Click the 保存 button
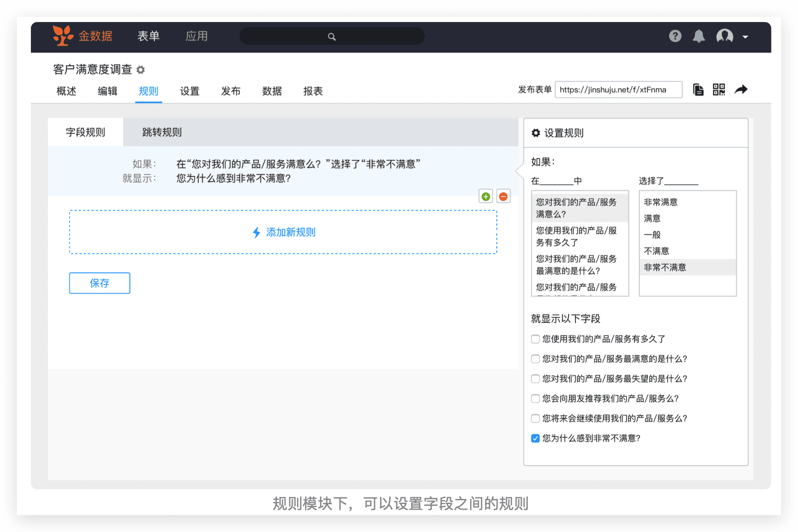The height and width of the screenshot is (532, 798). (99, 283)
